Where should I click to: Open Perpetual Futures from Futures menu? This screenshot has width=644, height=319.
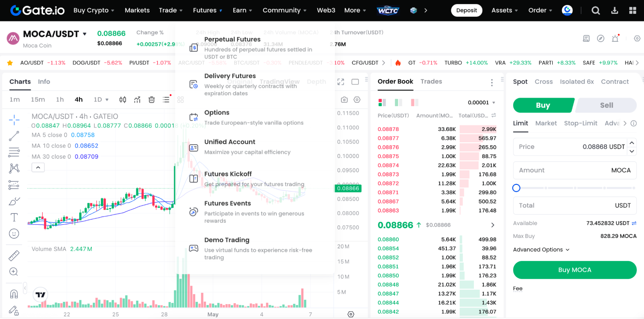pyautogui.click(x=232, y=39)
